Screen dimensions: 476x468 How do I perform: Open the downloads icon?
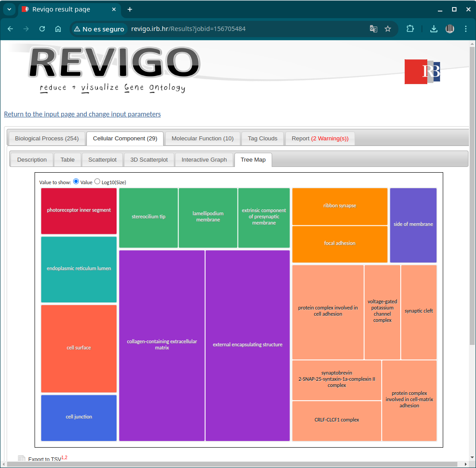[x=434, y=29]
